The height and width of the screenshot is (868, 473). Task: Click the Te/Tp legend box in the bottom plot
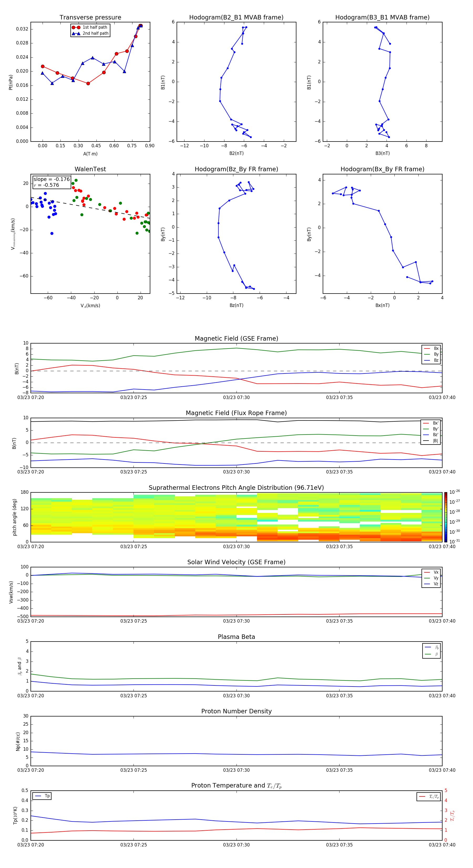pyautogui.click(x=429, y=796)
